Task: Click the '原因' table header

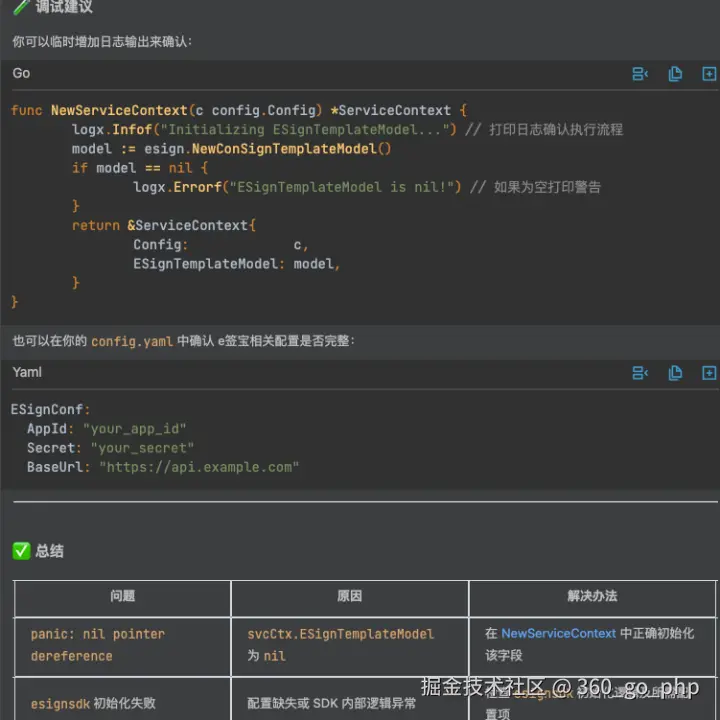Action: click(349, 596)
